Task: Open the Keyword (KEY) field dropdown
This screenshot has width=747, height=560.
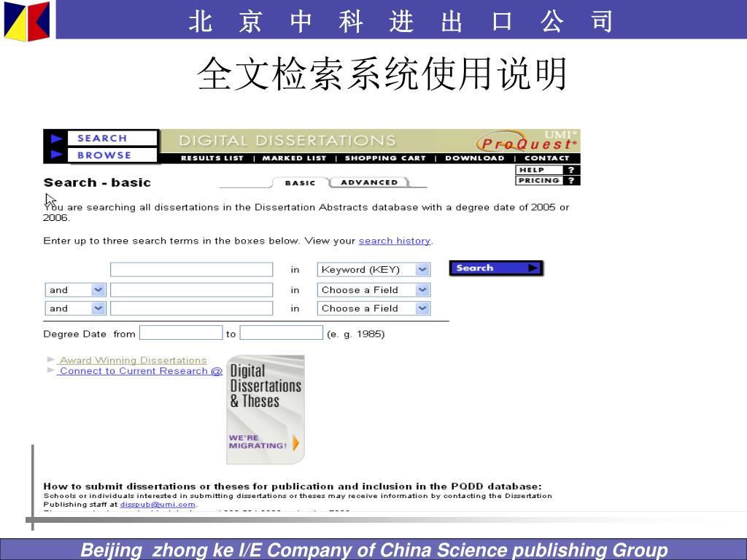Action: (x=374, y=270)
